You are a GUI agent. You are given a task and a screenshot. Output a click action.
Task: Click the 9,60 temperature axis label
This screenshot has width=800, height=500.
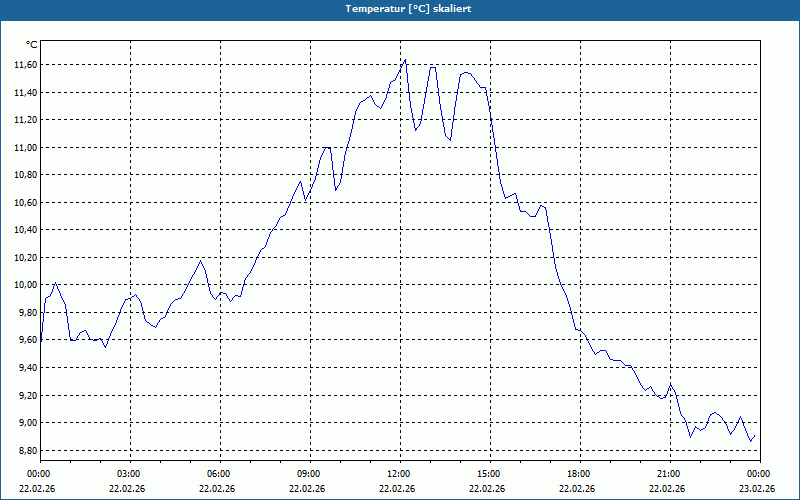click(28, 340)
